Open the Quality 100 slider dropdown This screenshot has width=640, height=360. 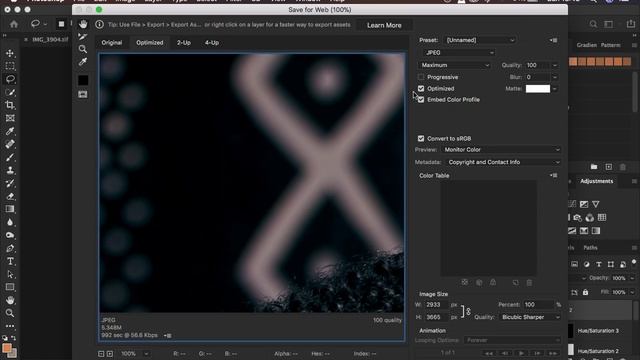(555, 65)
